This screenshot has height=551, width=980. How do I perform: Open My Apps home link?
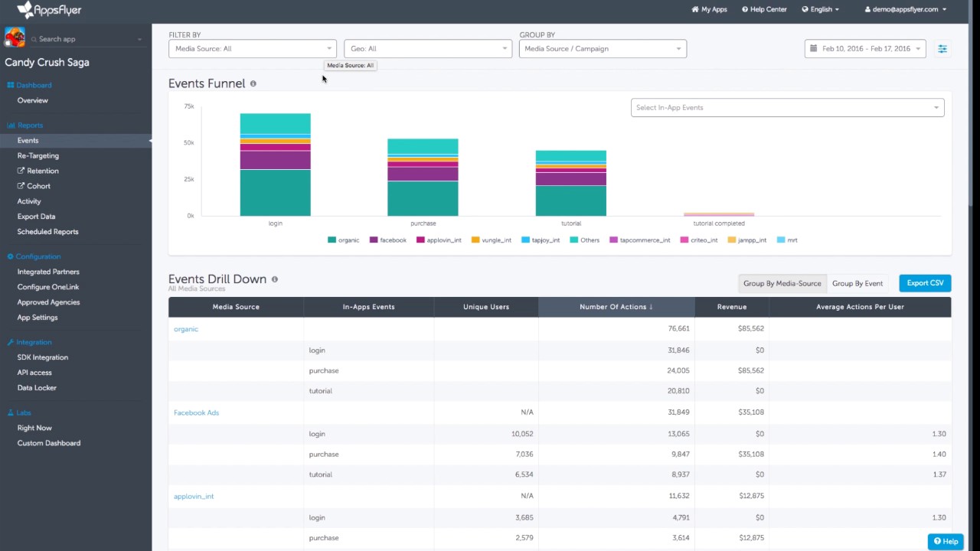[x=709, y=9]
